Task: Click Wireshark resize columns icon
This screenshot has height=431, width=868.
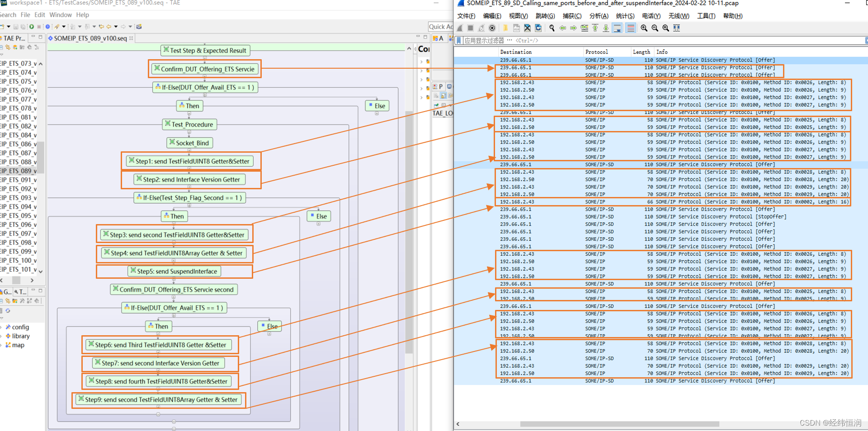Action: 676,28
